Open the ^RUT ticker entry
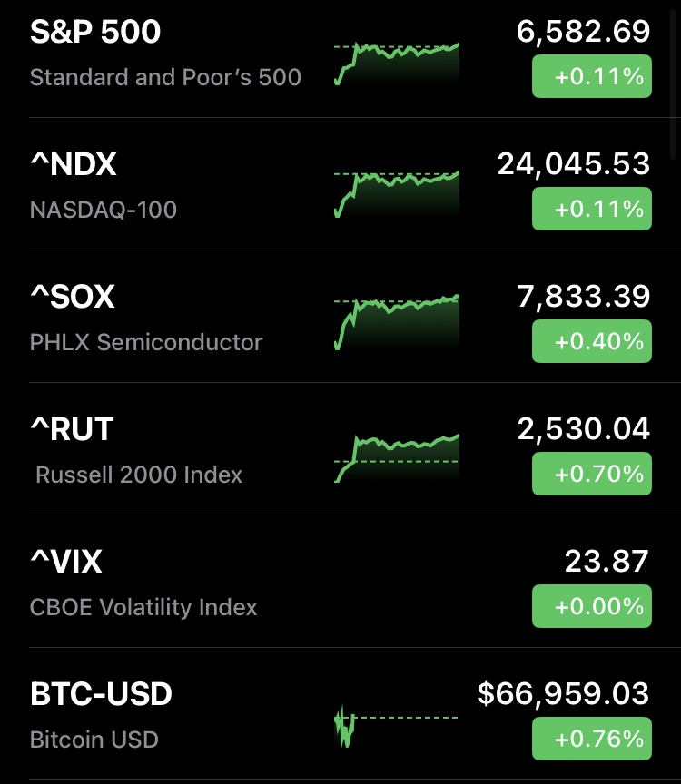Image resolution: width=681 pixels, height=784 pixels. click(72, 430)
